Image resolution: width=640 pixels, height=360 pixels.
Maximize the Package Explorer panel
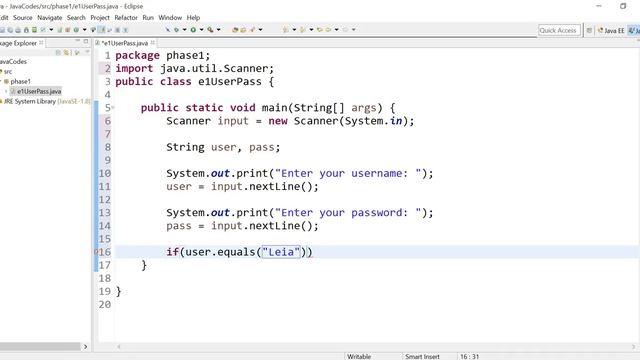tap(86, 41)
